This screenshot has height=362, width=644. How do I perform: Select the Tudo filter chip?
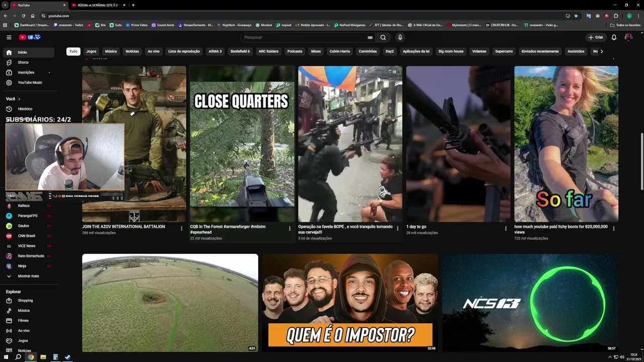pos(73,51)
